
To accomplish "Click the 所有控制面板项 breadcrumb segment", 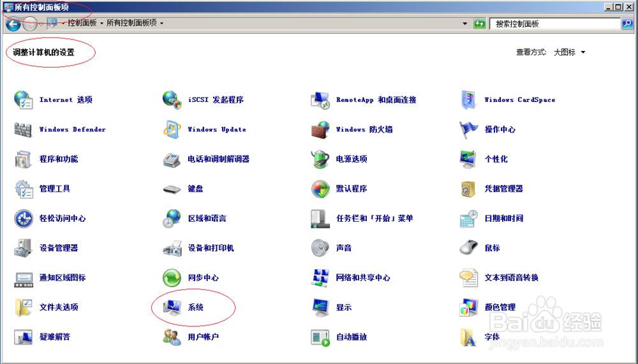I will pyautogui.click(x=131, y=23).
